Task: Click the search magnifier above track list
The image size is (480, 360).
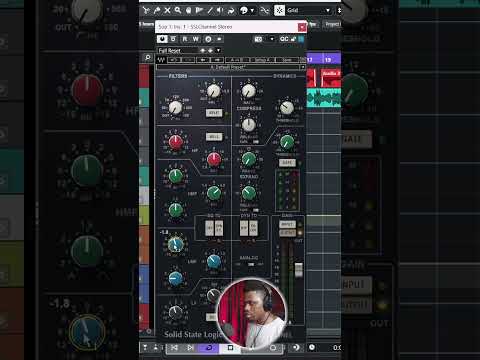Action: (x=148, y=58)
